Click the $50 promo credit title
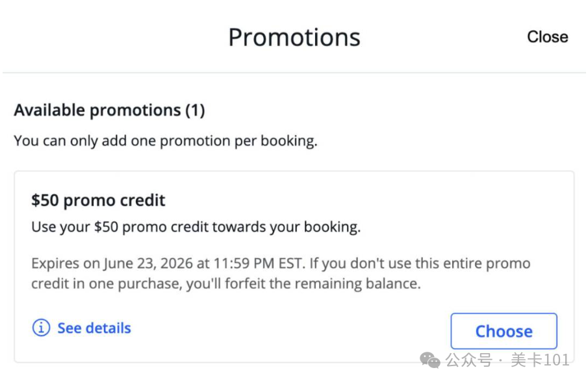Screen dimensions: 588x383 point(98,200)
